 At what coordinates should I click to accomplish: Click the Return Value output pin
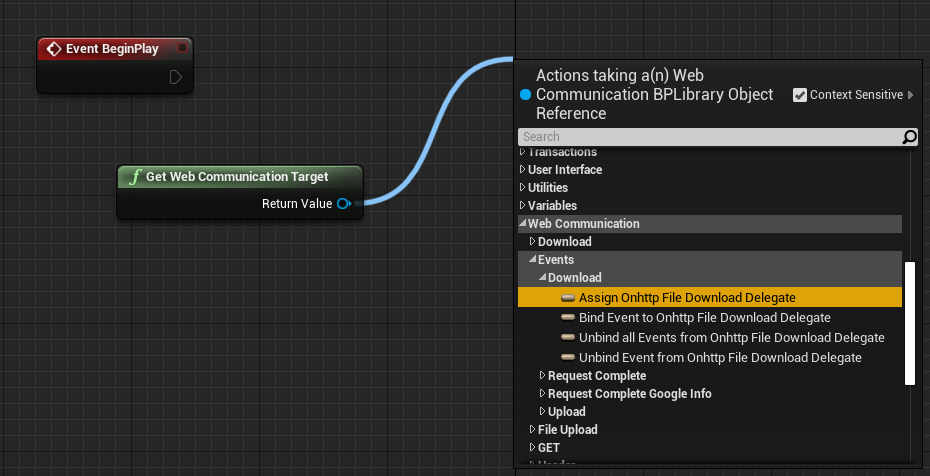(343, 204)
